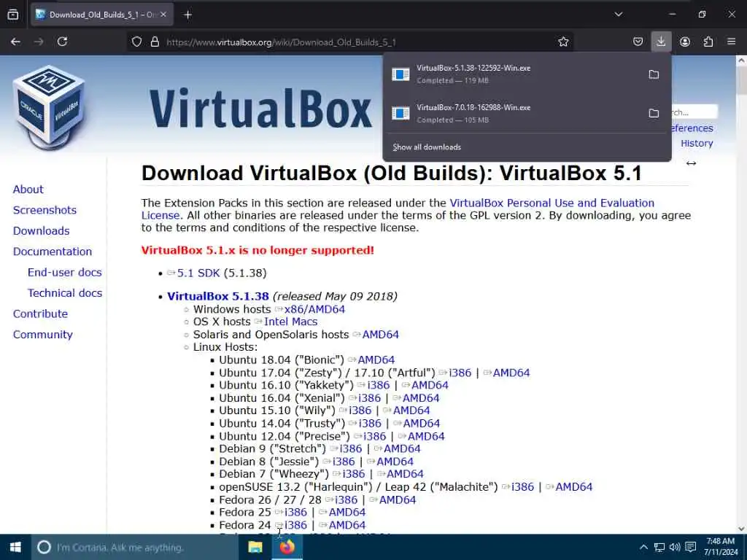
Task: Show hidden system tray icons
Action: [x=643, y=547]
